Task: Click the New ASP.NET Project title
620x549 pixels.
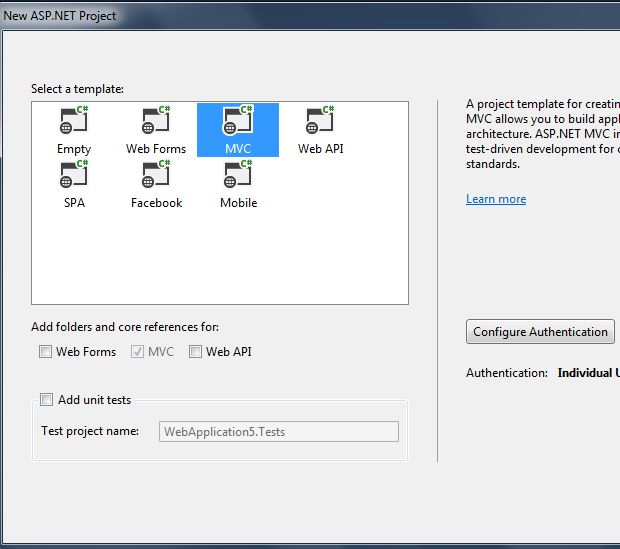Action: coord(60,16)
